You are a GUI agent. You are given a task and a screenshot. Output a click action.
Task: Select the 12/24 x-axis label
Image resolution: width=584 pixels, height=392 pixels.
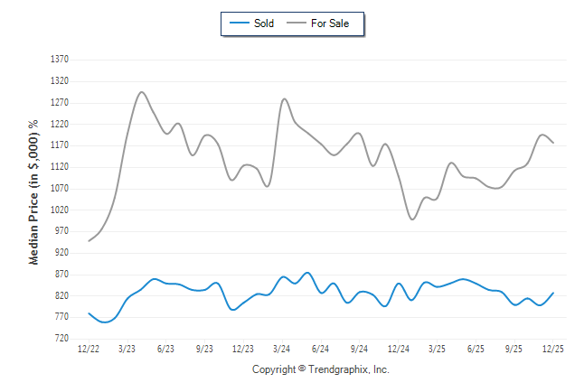point(399,349)
